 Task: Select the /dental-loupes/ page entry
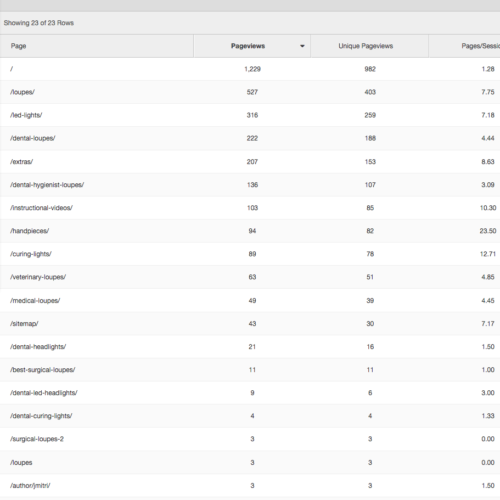pyautogui.click(x=33, y=138)
